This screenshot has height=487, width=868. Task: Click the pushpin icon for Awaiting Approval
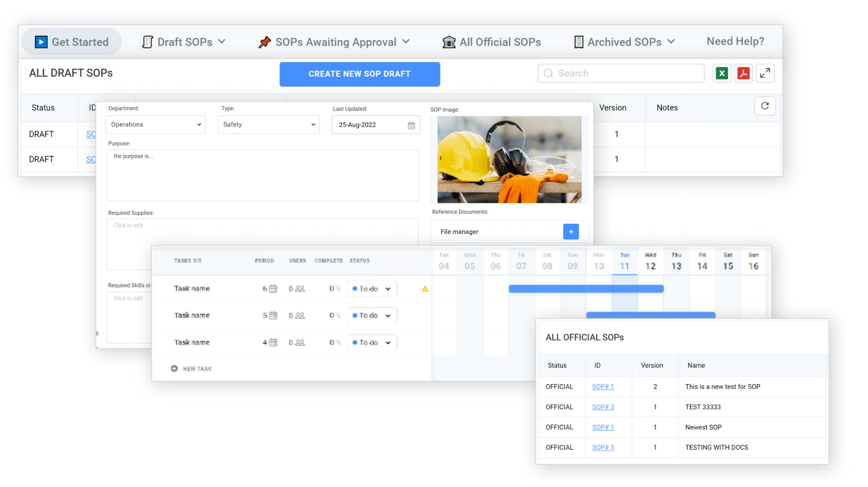click(264, 42)
